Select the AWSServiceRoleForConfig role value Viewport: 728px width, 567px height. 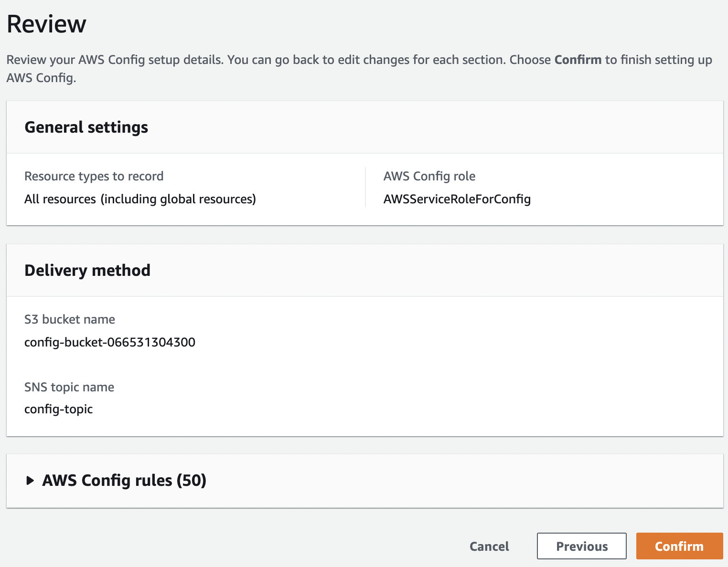click(457, 199)
